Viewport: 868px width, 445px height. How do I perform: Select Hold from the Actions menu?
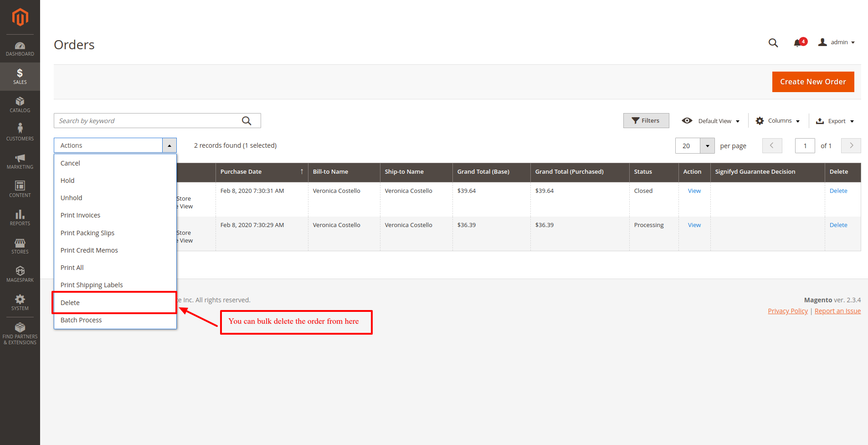coord(115,181)
